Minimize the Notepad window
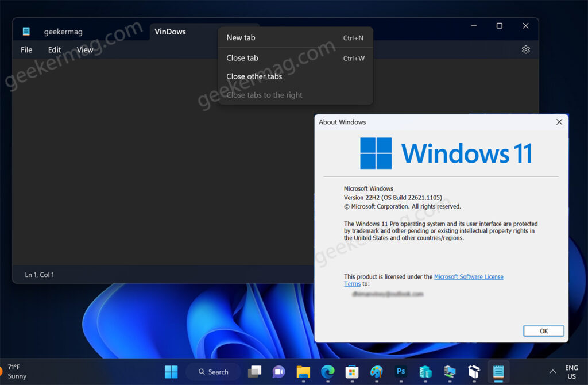Viewport: 588px width, 385px height. click(x=474, y=25)
